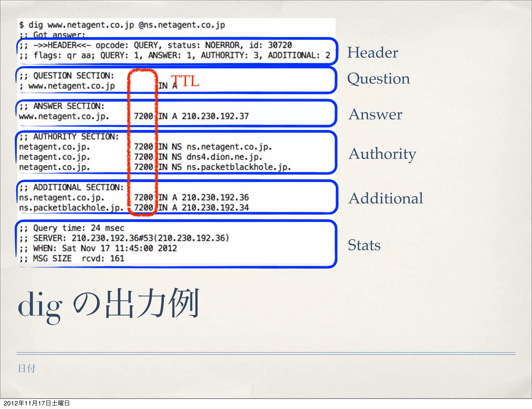Click the ';; ADDITIONAL SECTION:' heading

(71, 187)
